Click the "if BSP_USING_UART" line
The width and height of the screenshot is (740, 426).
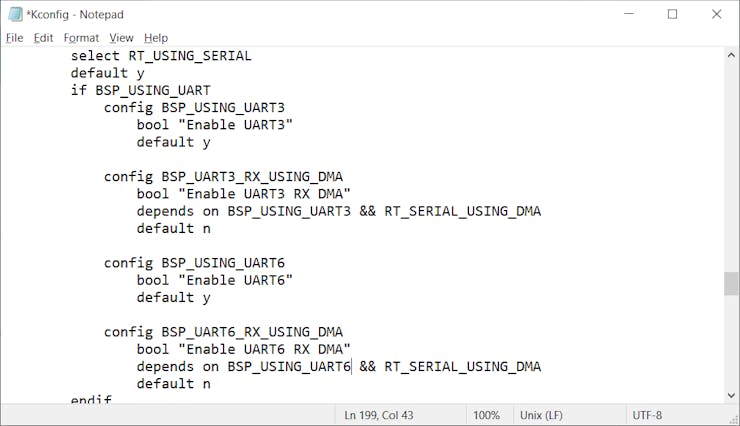pyautogui.click(x=140, y=90)
